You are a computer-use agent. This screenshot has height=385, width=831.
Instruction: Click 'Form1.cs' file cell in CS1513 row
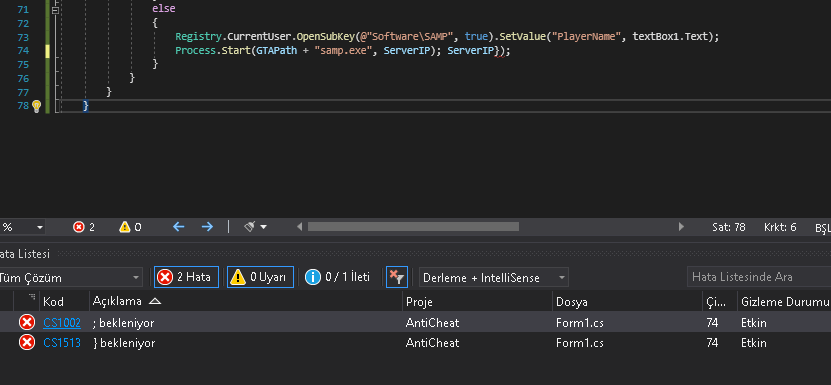580,343
